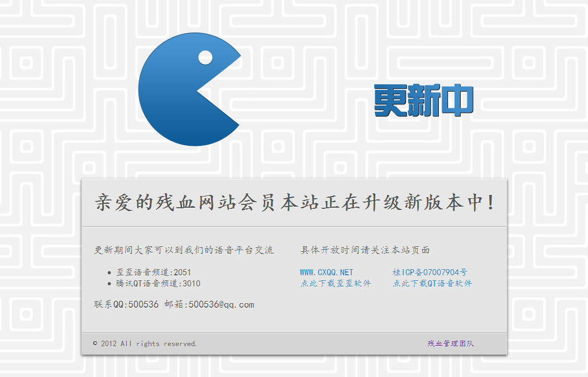The image size is (588, 377).
Task: Click the bullet point beside 腾讯QT语音频道
Action: (109, 283)
